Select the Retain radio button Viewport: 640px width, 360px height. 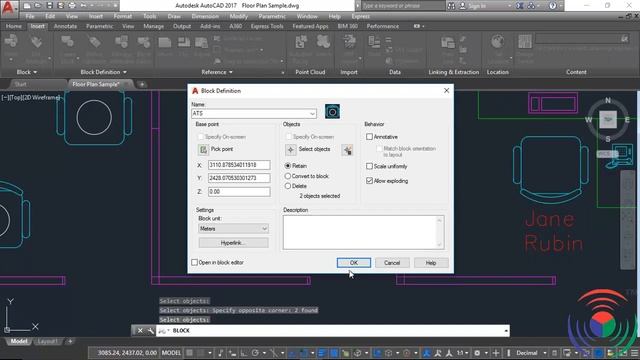(x=288, y=166)
